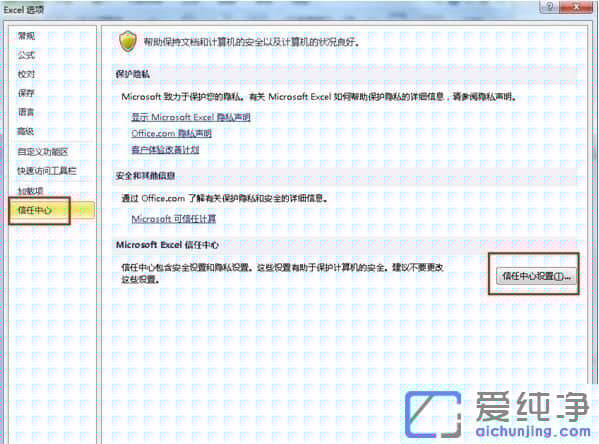The width and height of the screenshot is (599, 444).
Task: Visit the Microsoft 可信任计算 link
Action: [174, 219]
